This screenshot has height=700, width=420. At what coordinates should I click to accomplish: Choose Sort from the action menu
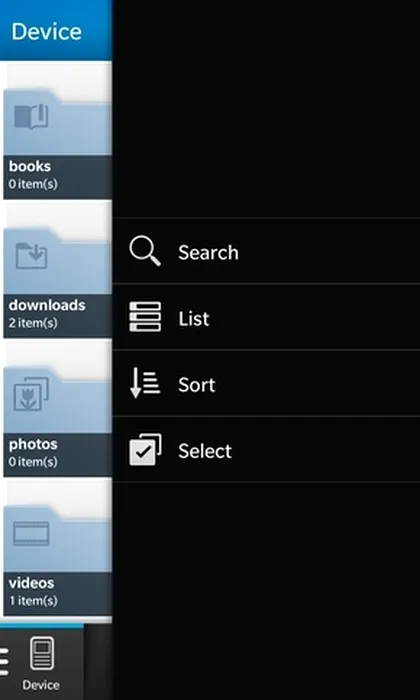pyautogui.click(x=266, y=383)
